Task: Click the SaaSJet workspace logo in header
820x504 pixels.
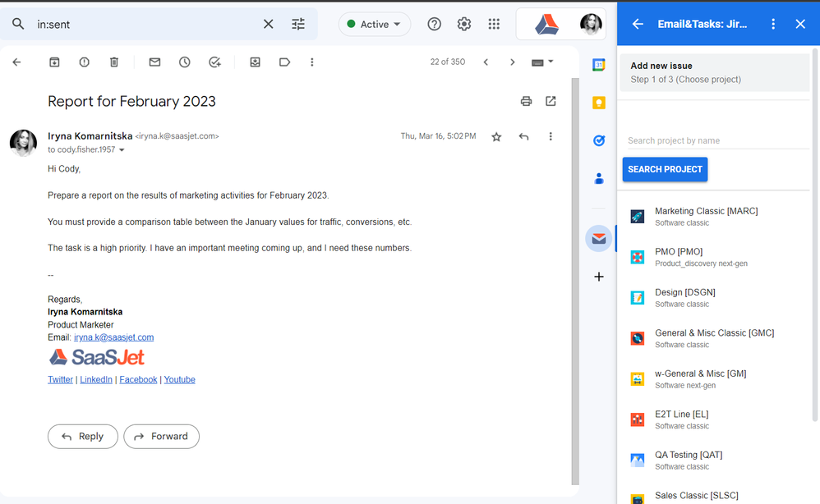Action: click(x=546, y=24)
